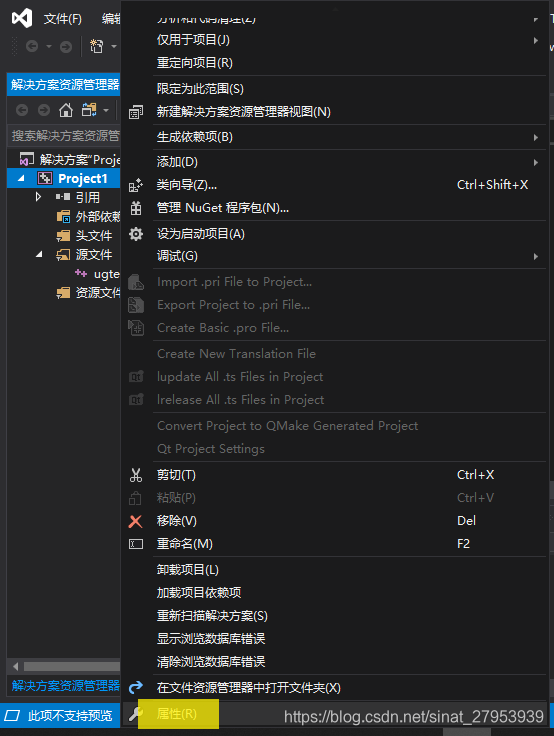Expand the 添加(D) submenu arrow

(536, 162)
